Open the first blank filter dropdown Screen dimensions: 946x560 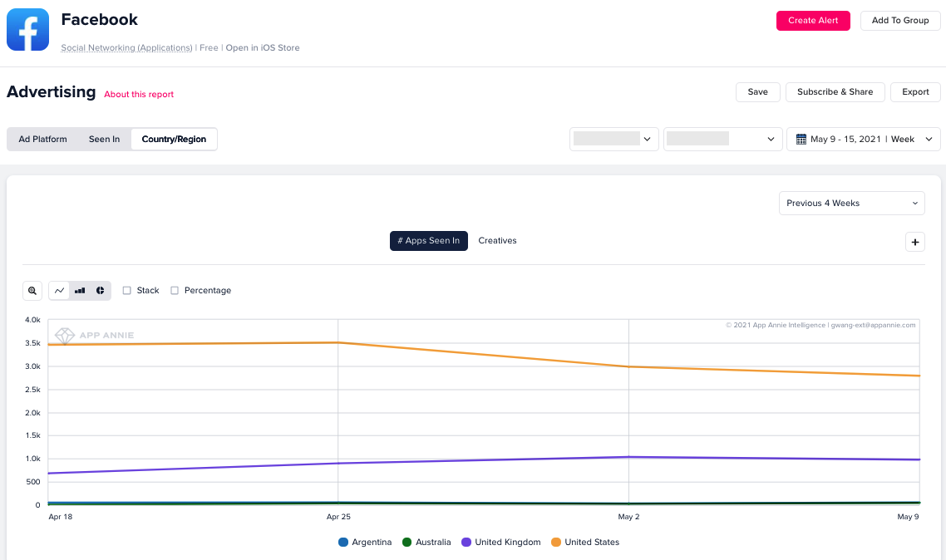coord(614,140)
